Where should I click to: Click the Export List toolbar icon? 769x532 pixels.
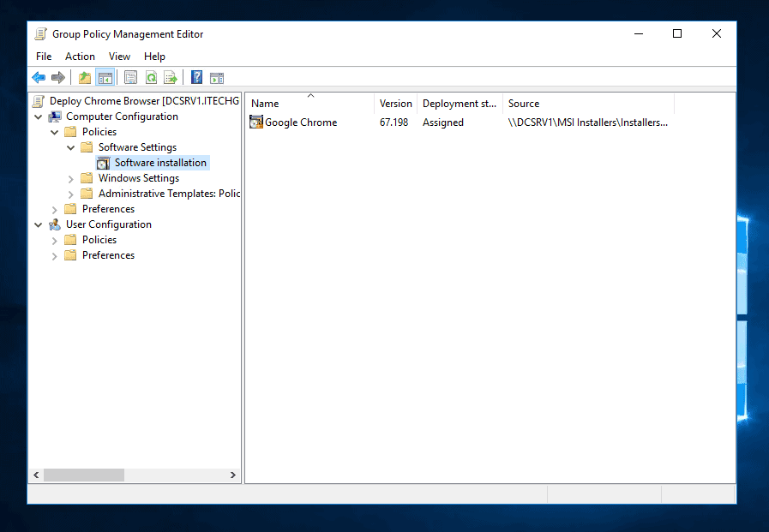pos(171,77)
